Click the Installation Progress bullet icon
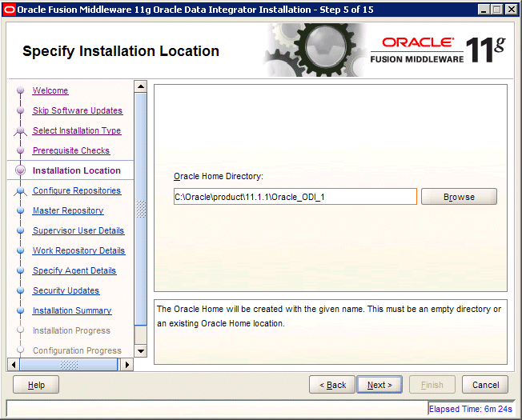Screen dimensions: 522x420 [20, 330]
